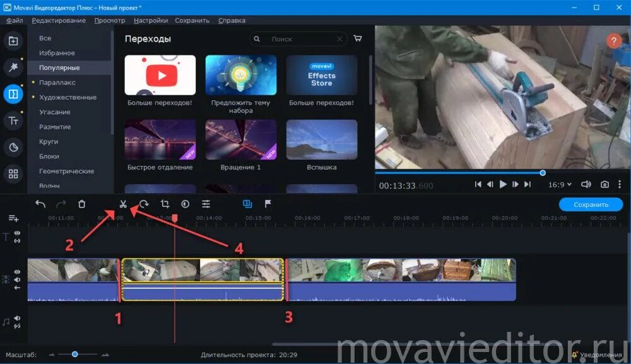Clear the transitions search field (x)
631x364 pixels.
tap(339, 39)
